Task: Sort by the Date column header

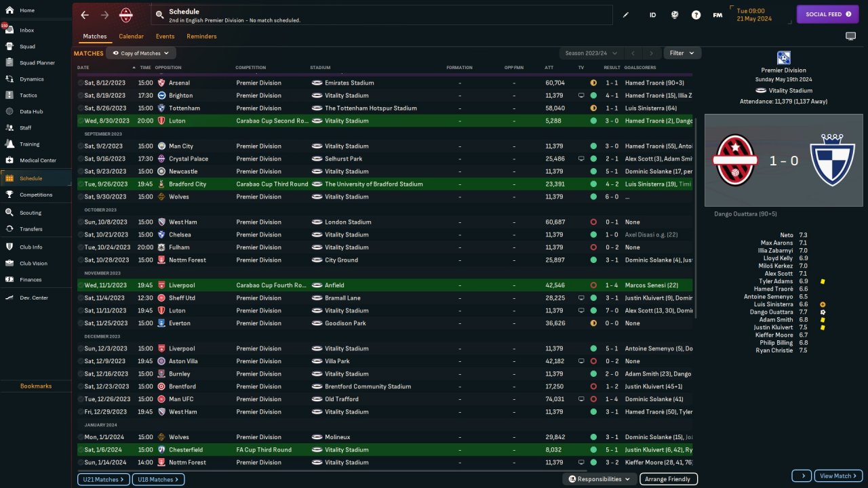Action: [x=83, y=68]
